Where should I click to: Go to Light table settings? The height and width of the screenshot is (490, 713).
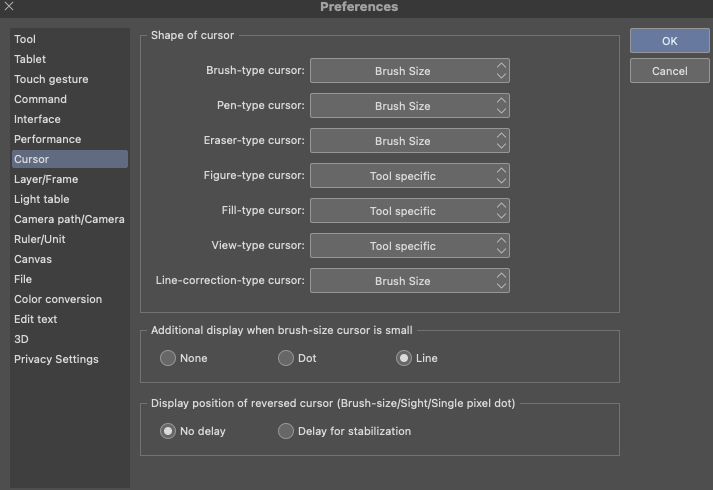coord(70,199)
